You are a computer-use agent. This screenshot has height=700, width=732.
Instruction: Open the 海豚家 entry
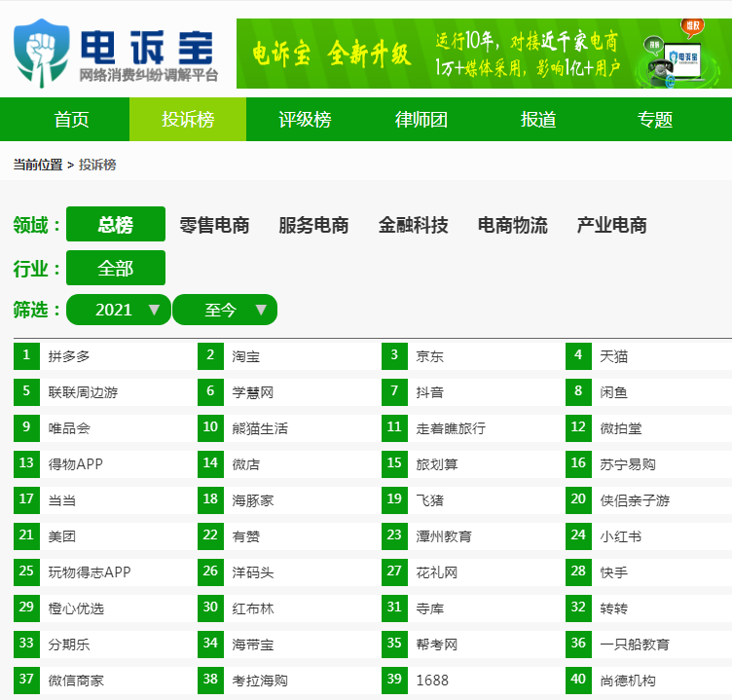click(253, 500)
